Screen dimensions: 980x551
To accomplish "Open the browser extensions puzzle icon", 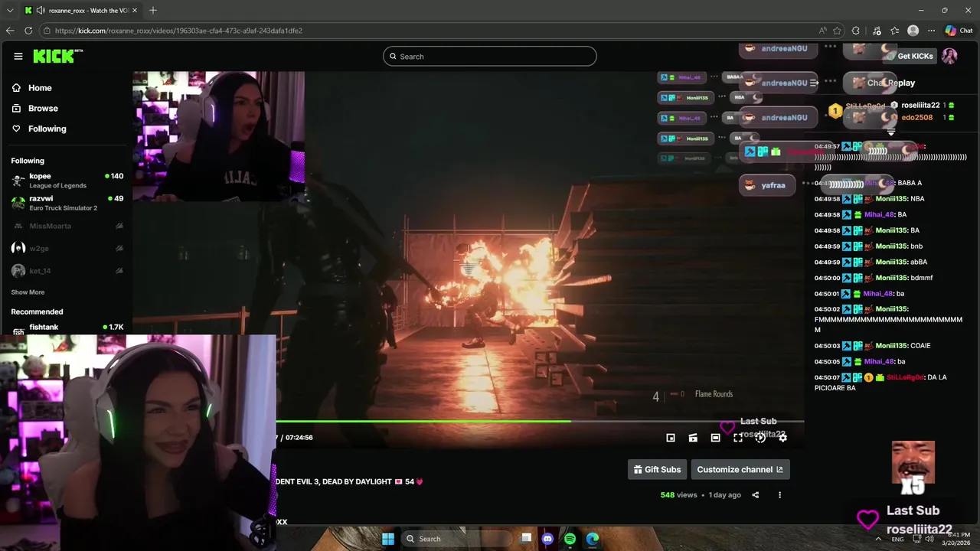I will point(856,31).
